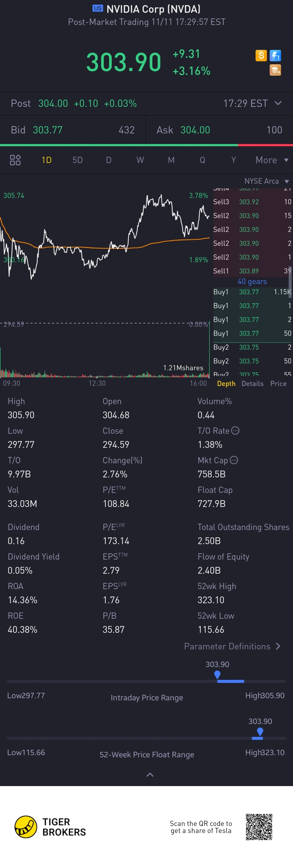Screen dimensions: 293x868
Task: Select the Price tab
Action: point(278,384)
